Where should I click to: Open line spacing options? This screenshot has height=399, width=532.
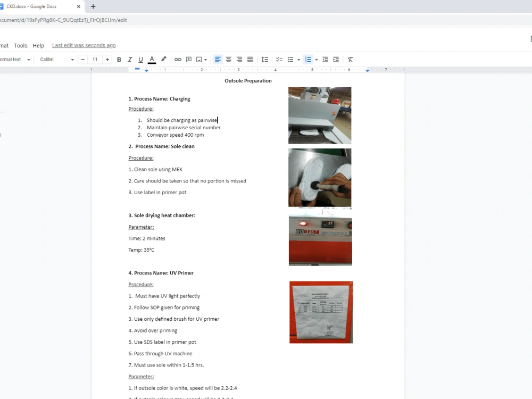pyautogui.click(x=265, y=59)
